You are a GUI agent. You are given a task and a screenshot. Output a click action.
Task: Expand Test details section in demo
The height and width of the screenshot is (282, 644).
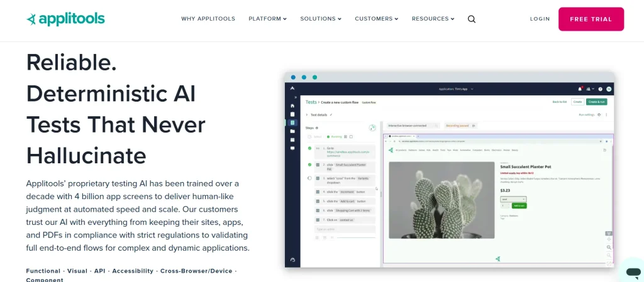[x=306, y=115]
